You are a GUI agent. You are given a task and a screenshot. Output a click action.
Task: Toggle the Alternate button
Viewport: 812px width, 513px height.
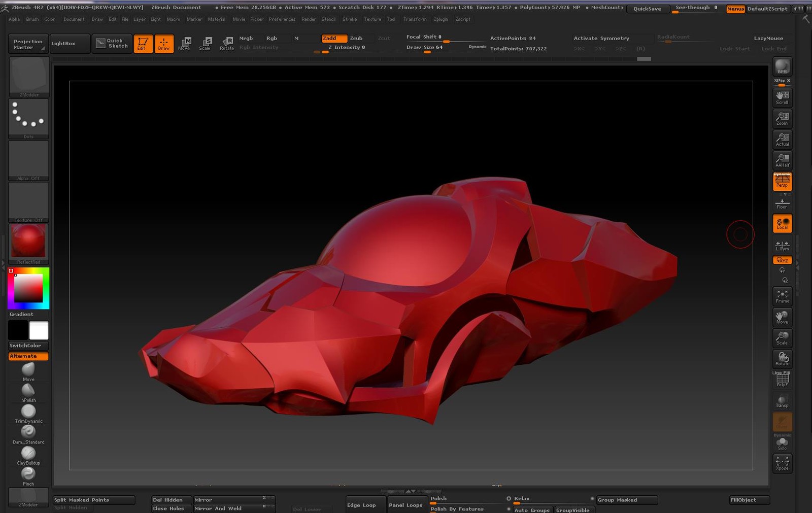pyautogui.click(x=28, y=356)
